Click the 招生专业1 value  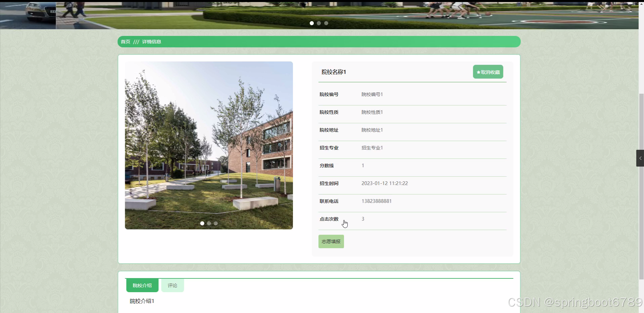click(x=372, y=148)
